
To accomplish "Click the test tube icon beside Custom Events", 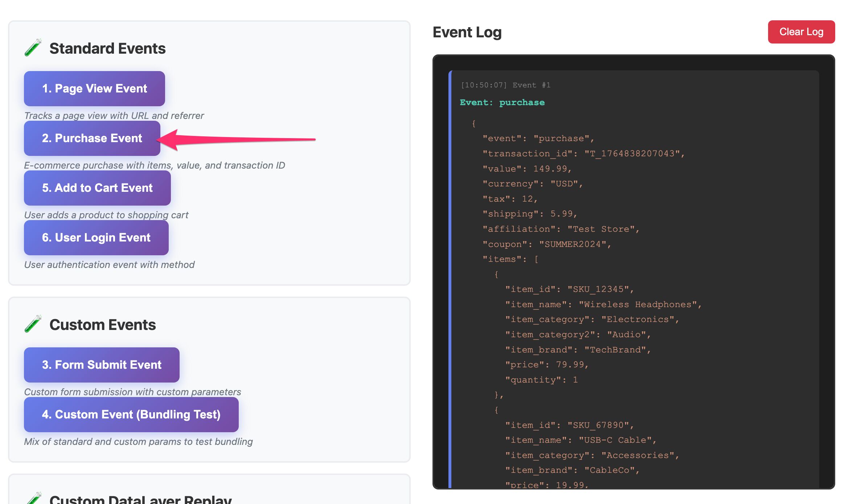I will tap(33, 324).
